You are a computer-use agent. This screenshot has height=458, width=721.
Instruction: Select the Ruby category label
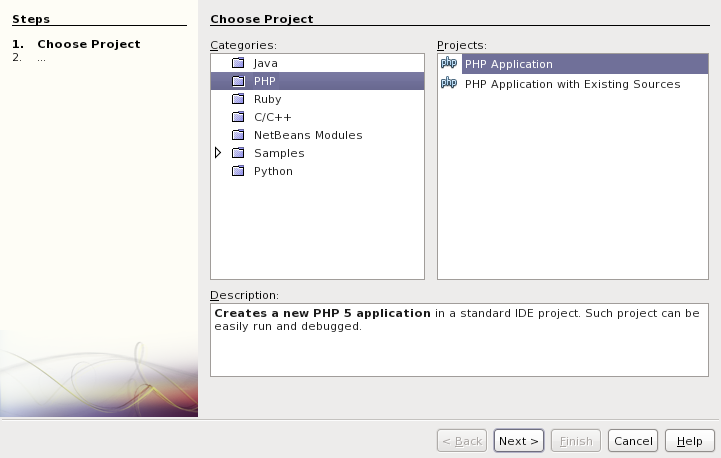coord(268,99)
